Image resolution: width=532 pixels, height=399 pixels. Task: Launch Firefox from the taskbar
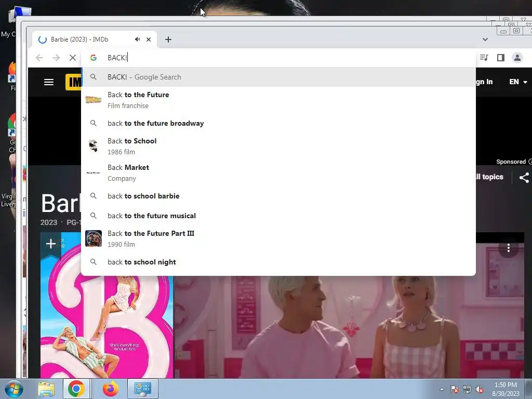tap(111, 389)
